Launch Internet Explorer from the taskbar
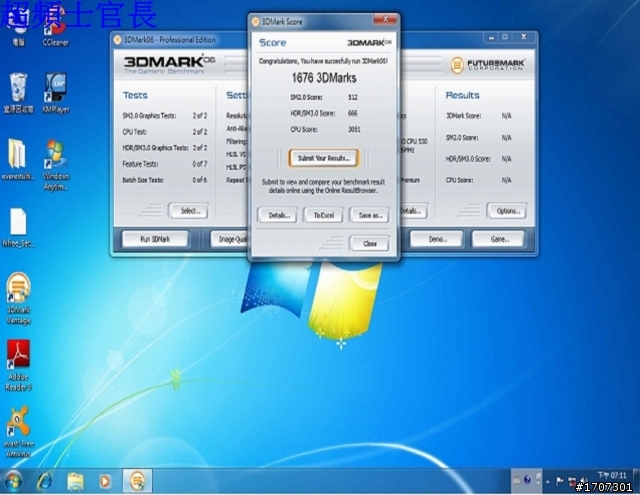Screen dimensions: 640x495 (x=44, y=482)
